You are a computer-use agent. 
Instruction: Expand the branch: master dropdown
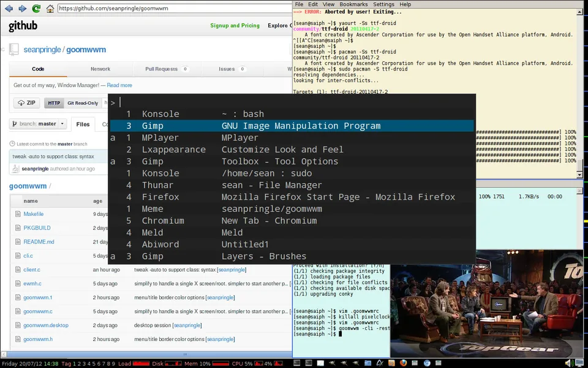point(37,124)
